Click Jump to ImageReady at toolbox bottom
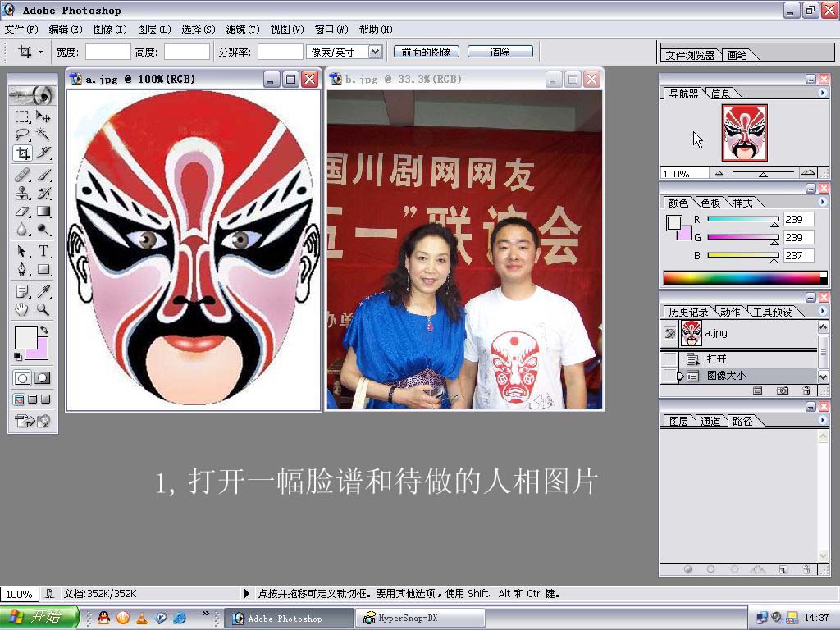This screenshot has width=840, height=630. coord(33,421)
